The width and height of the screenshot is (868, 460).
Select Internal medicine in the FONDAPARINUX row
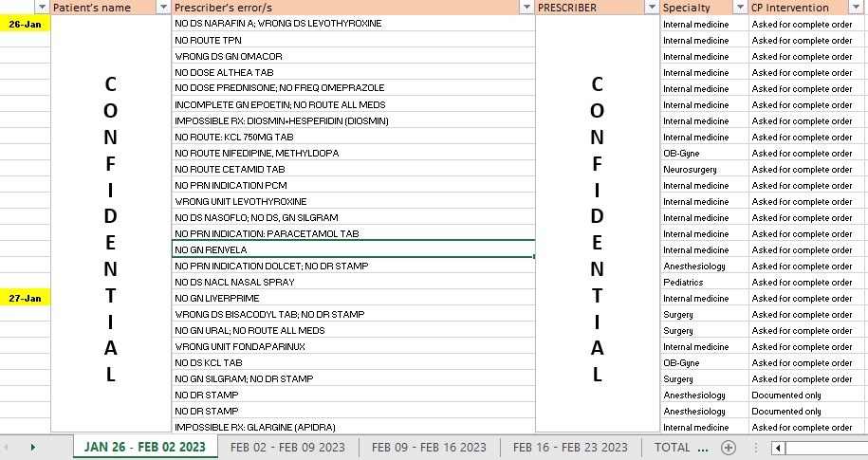pos(704,346)
